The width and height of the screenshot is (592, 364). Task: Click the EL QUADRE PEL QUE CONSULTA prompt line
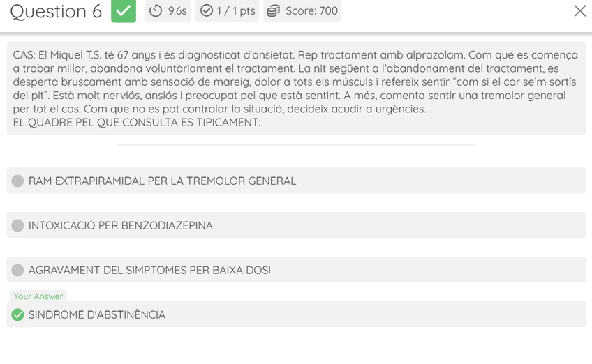click(137, 123)
